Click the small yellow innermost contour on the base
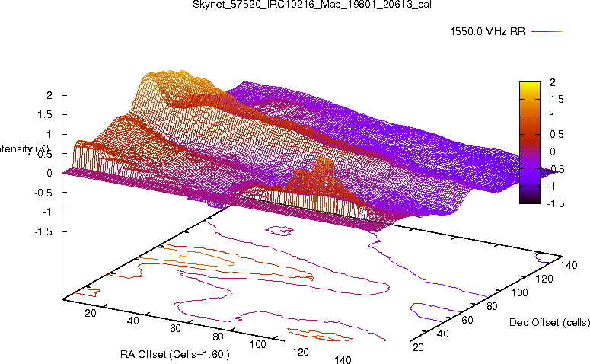This screenshot has width=590, height=364. (x=182, y=257)
